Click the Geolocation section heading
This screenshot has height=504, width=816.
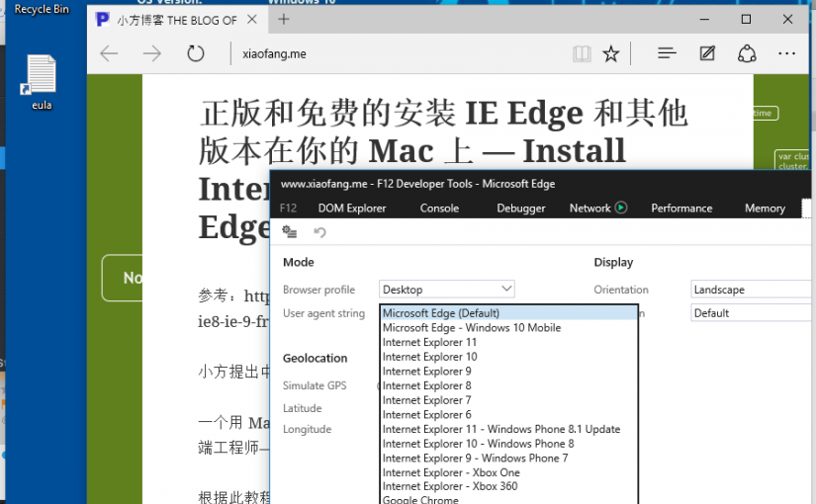click(315, 359)
